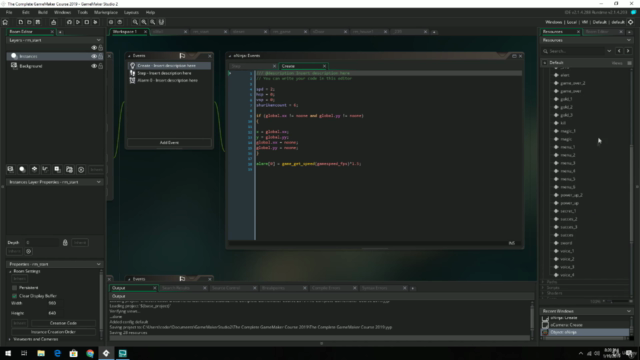
Task: Run the game with the Play icon
Action: [78, 22]
